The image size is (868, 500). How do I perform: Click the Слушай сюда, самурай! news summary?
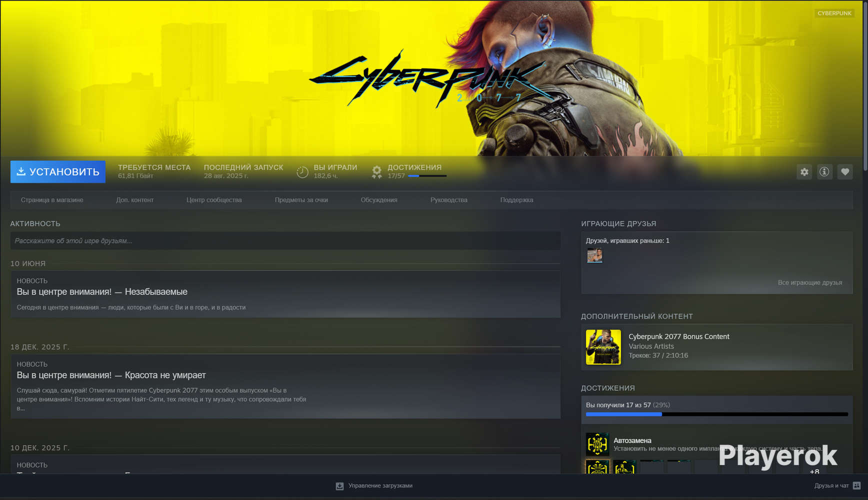pos(161,399)
